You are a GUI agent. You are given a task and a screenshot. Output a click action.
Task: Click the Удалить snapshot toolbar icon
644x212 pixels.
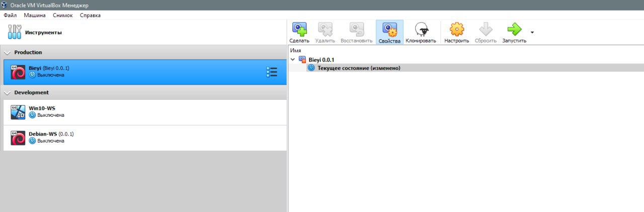click(x=325, y=29)
